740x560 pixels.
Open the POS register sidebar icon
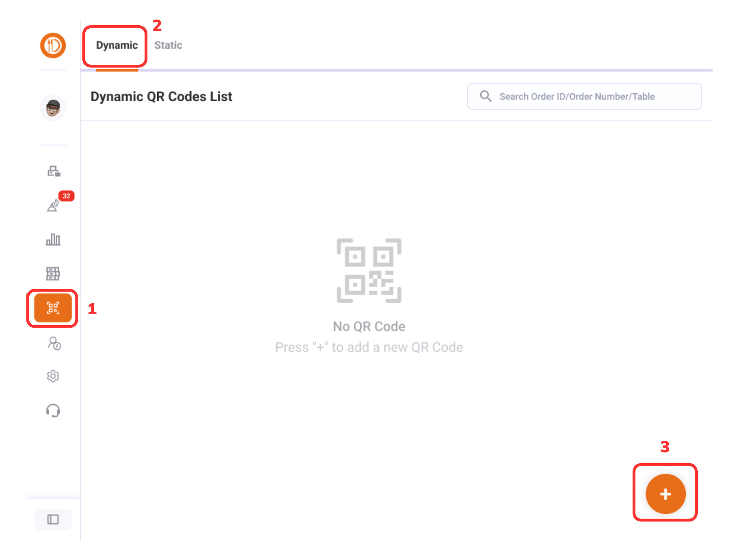coord(53,171)
